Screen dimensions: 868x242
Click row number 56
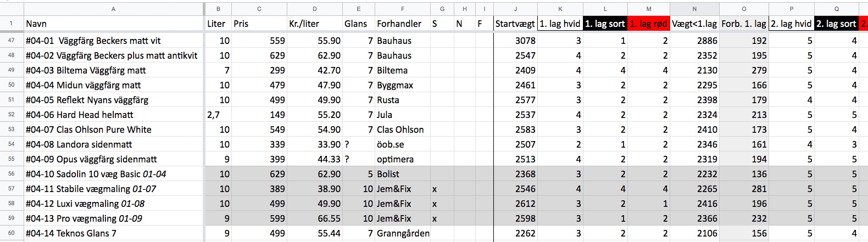[x=12, y=174]
